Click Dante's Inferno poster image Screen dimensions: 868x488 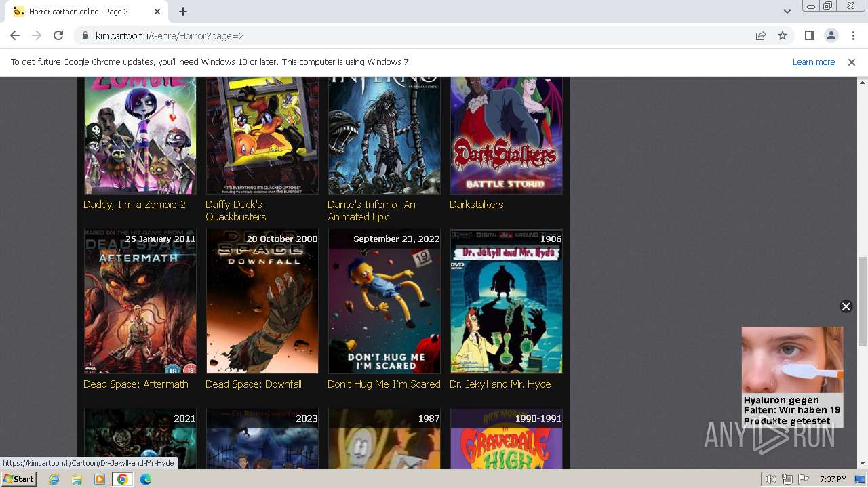pyautogui.click(x=384, y=136)
